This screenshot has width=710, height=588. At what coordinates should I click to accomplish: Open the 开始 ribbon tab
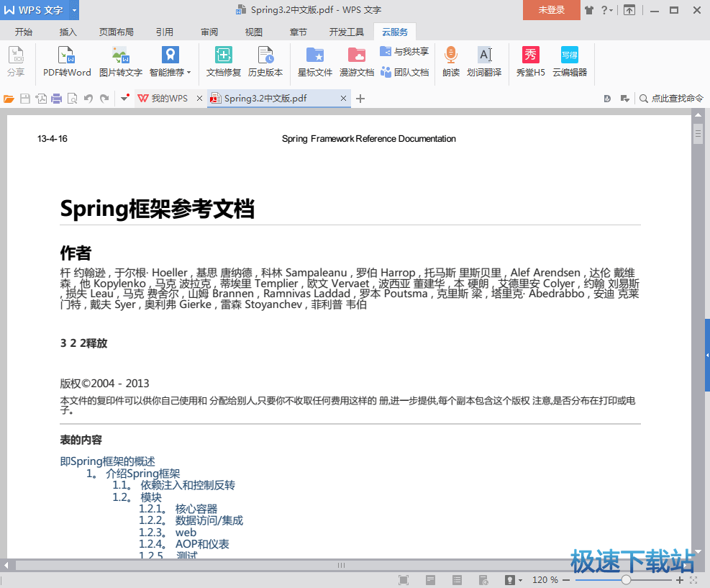[x=24, y=32]
